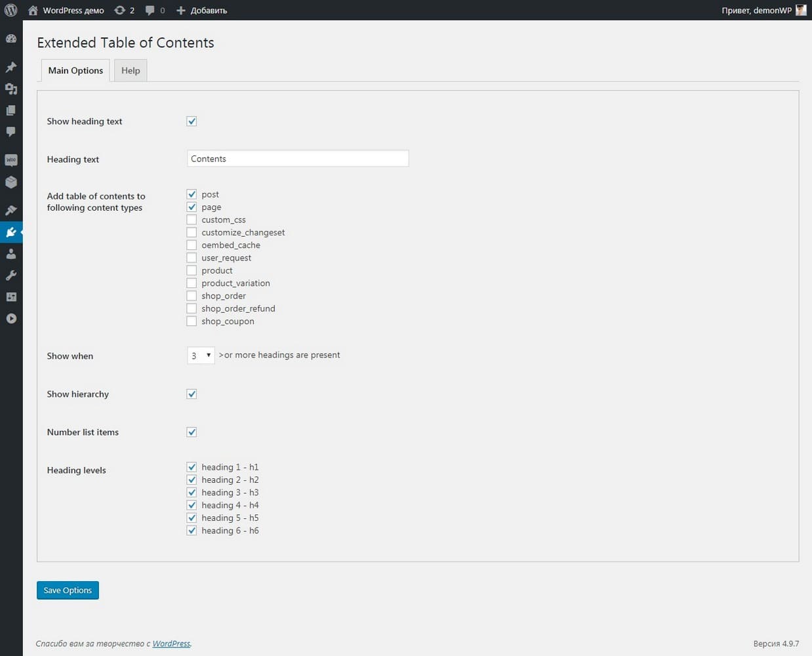This screenshot has width=812, height=656.
Task: Uncheck heading 4 - h4 level
Action: [192, 505]
